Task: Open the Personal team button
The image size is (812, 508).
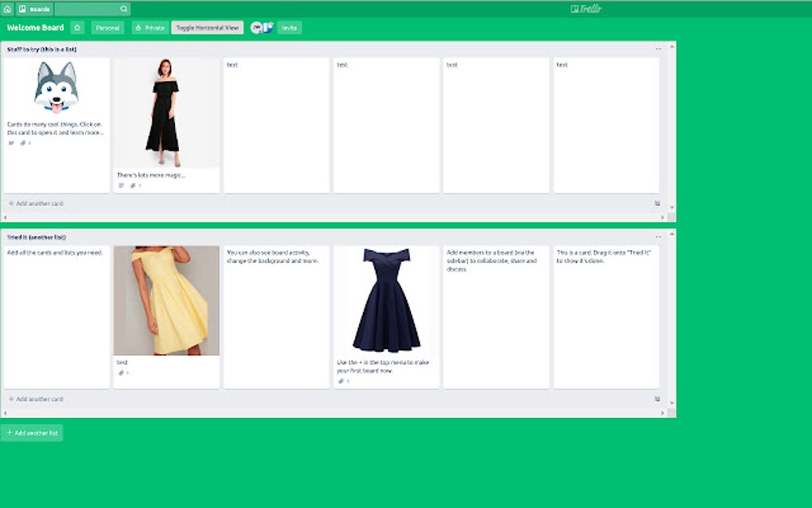Action: coord(107,28)
